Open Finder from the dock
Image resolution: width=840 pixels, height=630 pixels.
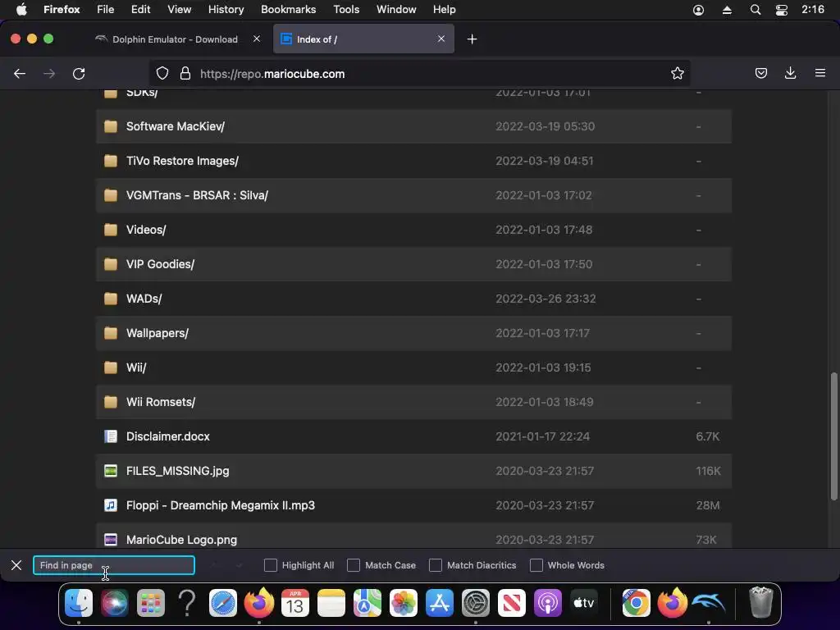pos(79,603)
